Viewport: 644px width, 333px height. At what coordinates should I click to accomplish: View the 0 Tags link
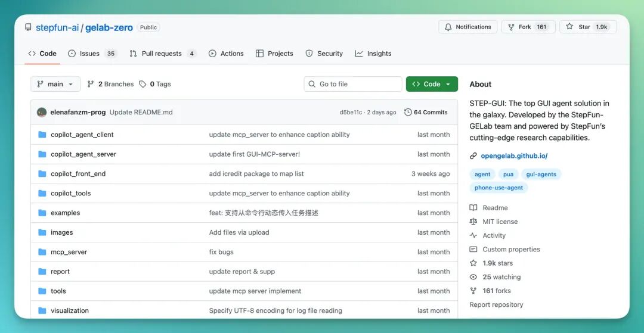click(155, 84)
